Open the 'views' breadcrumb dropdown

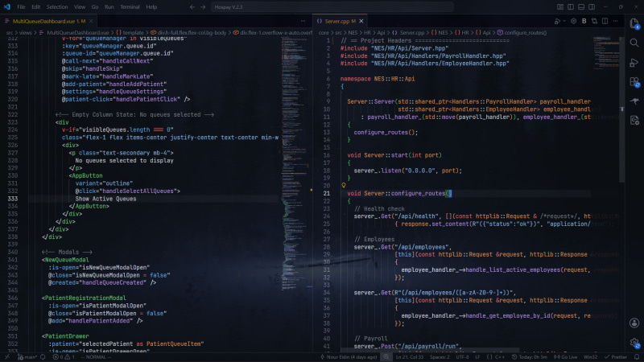pos(25,33)
